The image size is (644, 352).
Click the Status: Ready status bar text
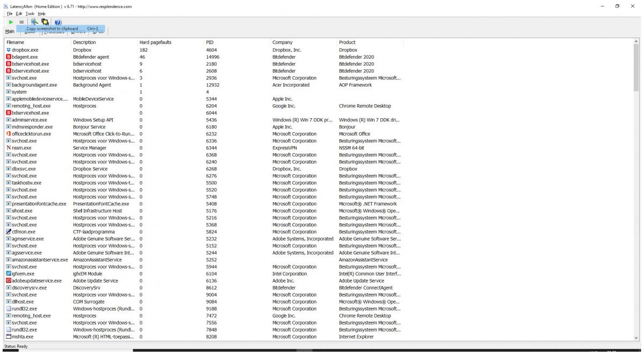click(15, 347)
